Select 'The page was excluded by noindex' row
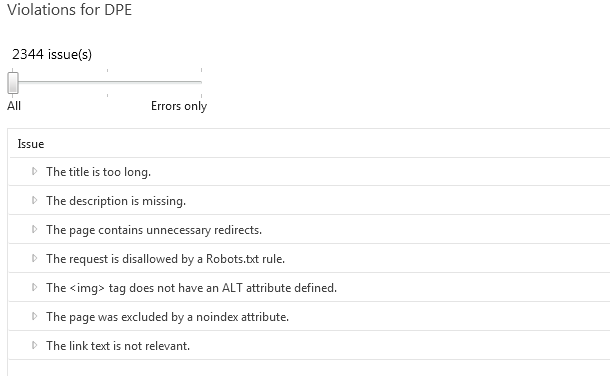Image resolution: width=610 pixels, height=376 pixels. tap(310, 316)
